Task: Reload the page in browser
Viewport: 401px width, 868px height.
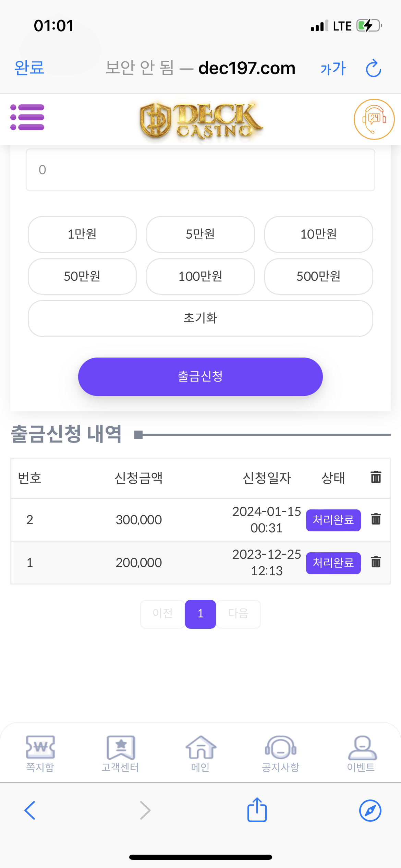Action: [x=373, y=68]
